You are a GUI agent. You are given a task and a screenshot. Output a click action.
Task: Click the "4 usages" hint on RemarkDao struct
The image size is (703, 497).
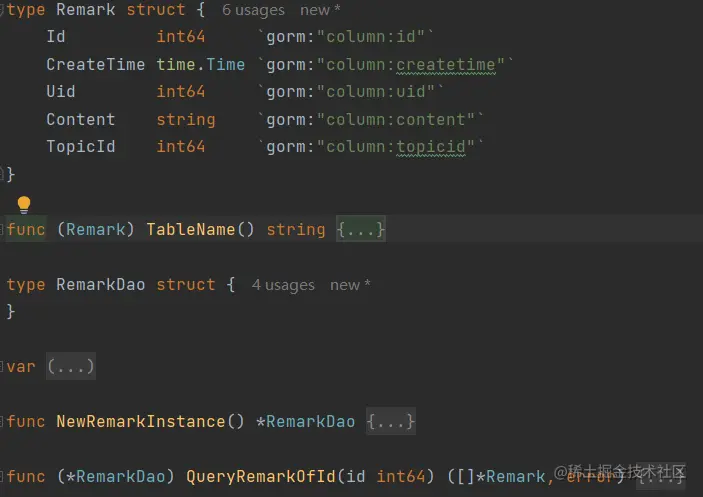[x=283, y=285]
